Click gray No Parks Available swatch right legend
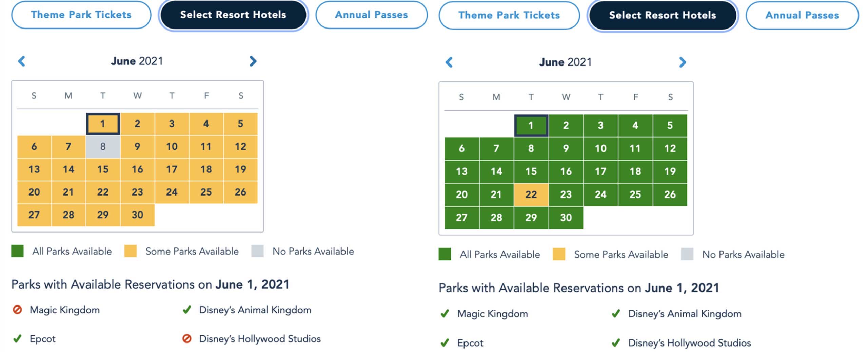Image resolution: width=868 pixels, height=352 pixels. (x=687, y=254)
